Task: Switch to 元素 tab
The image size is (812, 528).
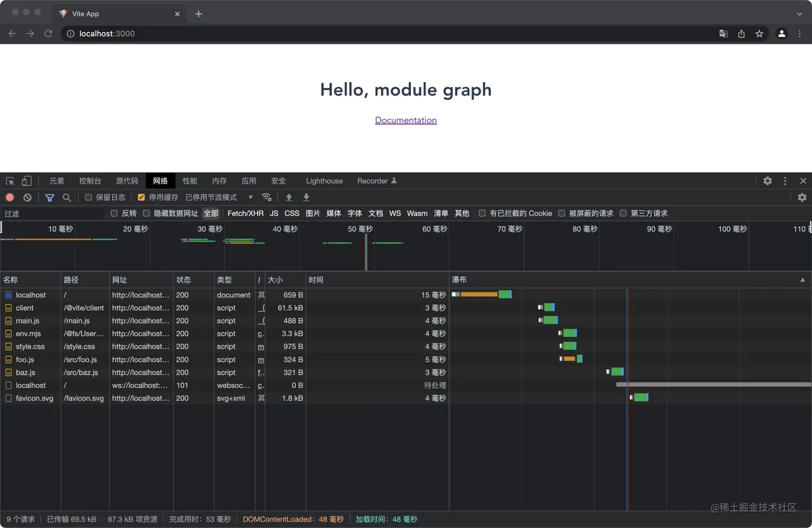Action: pos(57,181)
